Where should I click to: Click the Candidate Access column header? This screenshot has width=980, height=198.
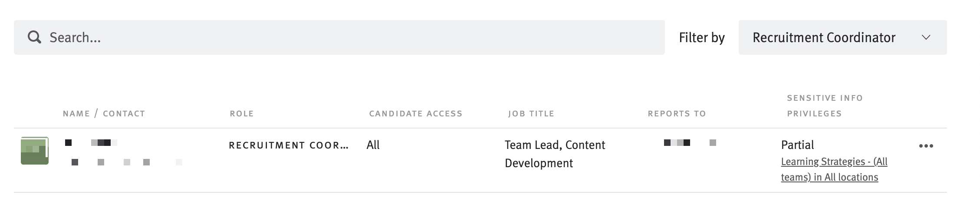415,114
